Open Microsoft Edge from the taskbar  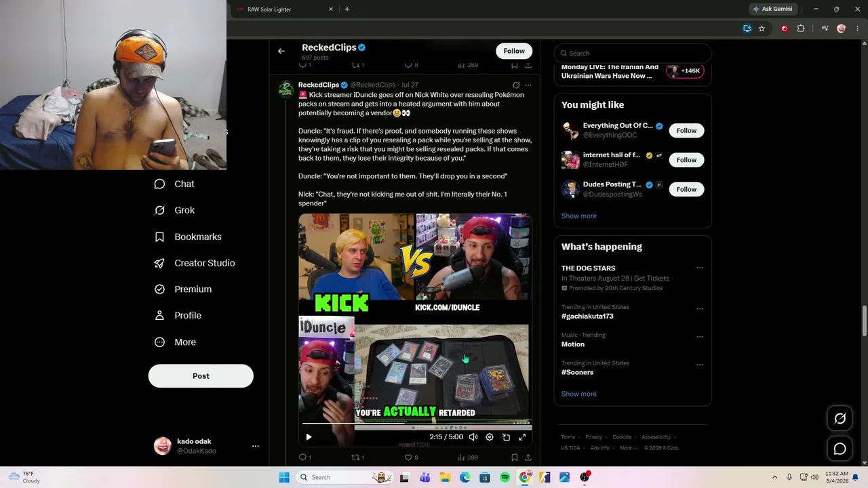[x=465, y=478]
